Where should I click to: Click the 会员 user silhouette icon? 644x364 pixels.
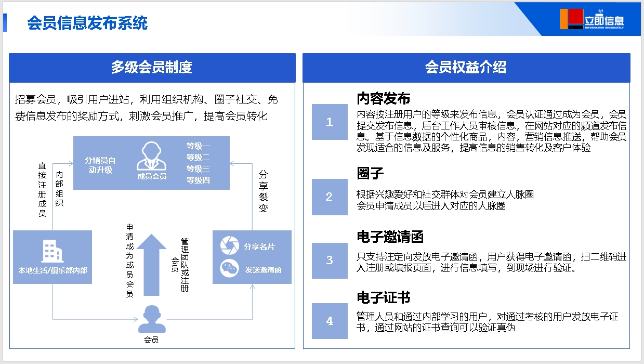pyautogui.click(x=151, y=319)
